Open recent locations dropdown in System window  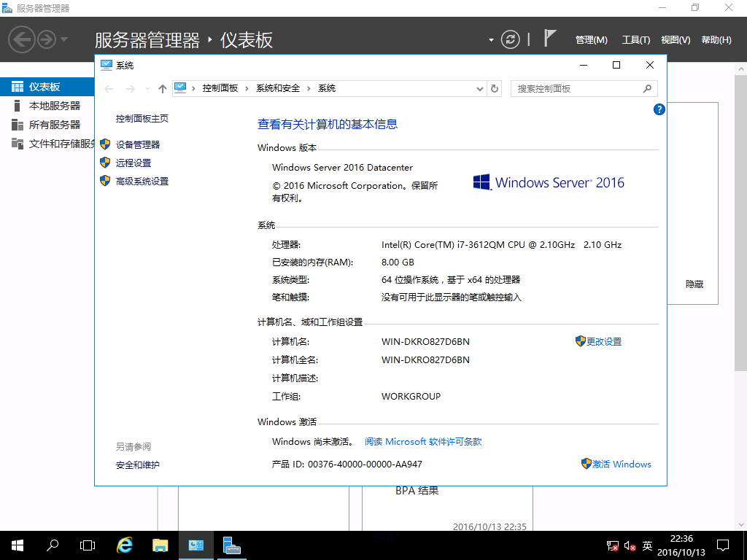pyautogui.click(x=147, y=88)
